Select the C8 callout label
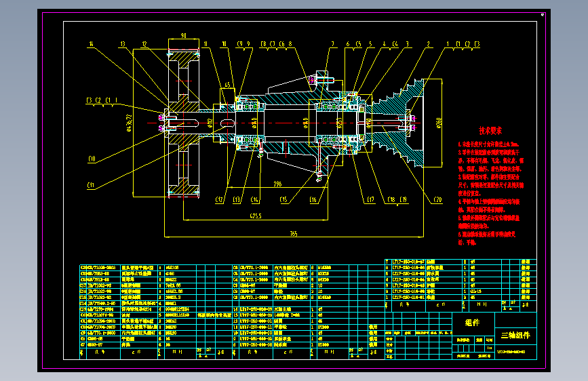The height and width of the screenshot is (381, 588). (263, 44)
